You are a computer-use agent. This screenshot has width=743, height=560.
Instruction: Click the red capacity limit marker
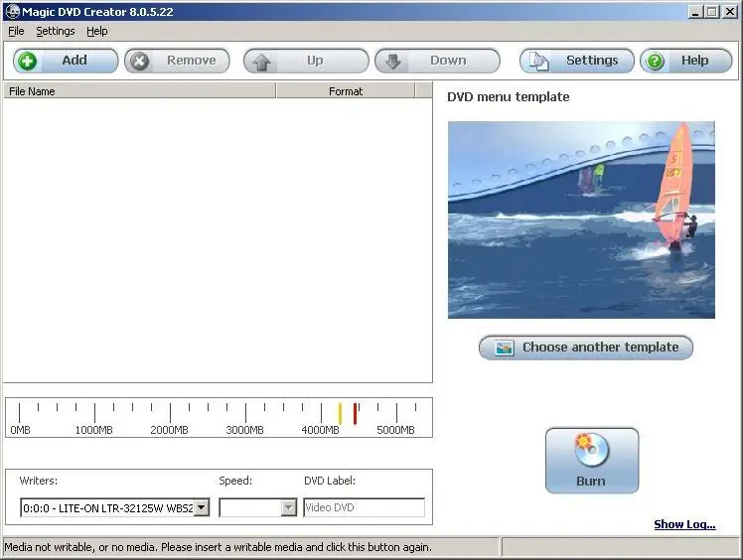[355, 414]
